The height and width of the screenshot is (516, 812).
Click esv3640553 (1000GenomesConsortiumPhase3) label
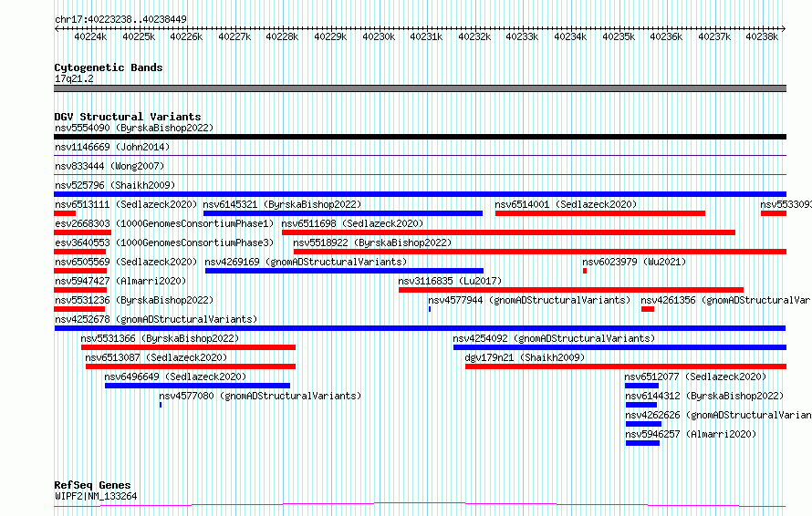click(164, 243)
